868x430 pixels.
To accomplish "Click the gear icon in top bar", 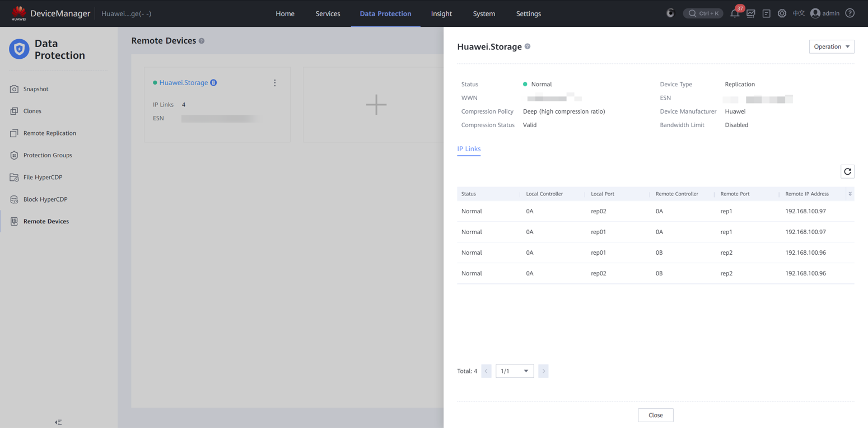I will pos(782,13).
